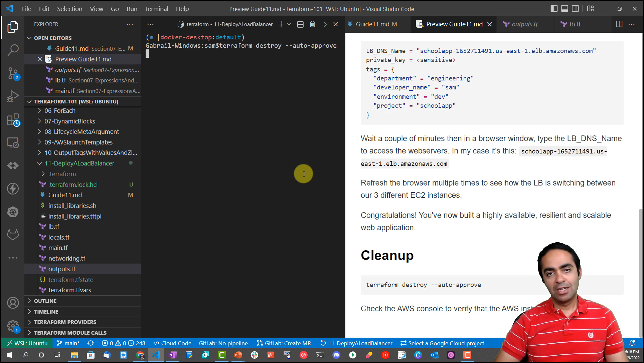Open the terminal launch profile dropdown arrow
644x363 pixels.
coord(289,24)
